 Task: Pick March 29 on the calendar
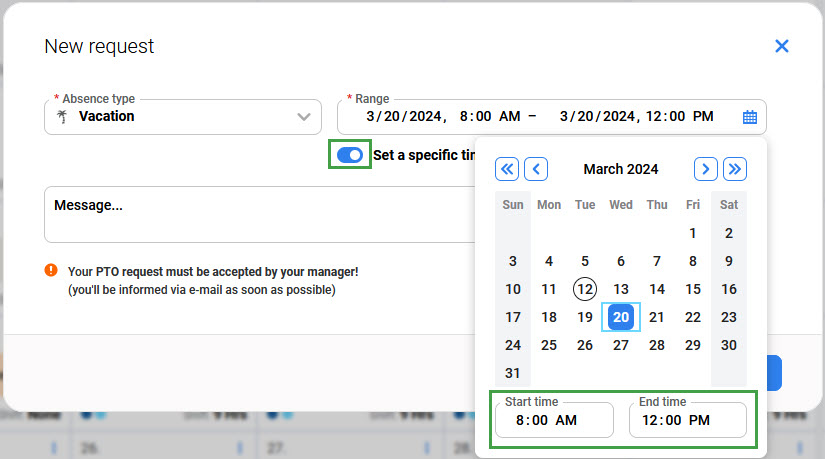point(693,345)
